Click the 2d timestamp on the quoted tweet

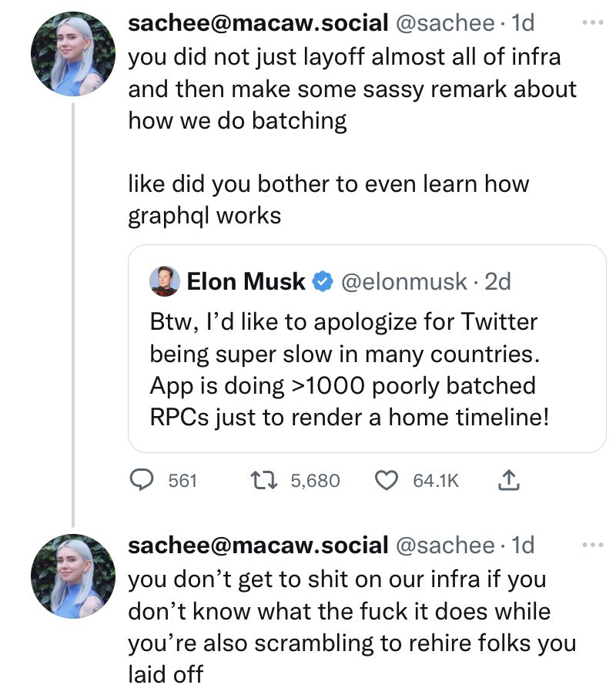click(x=497, y=283)
